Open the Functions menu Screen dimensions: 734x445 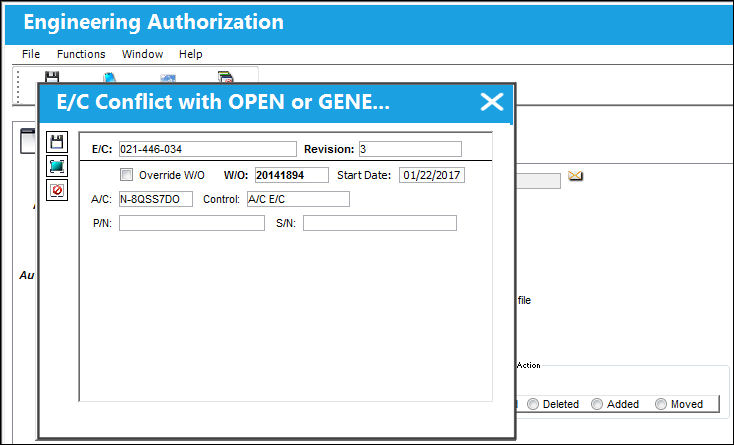(81, 54)
